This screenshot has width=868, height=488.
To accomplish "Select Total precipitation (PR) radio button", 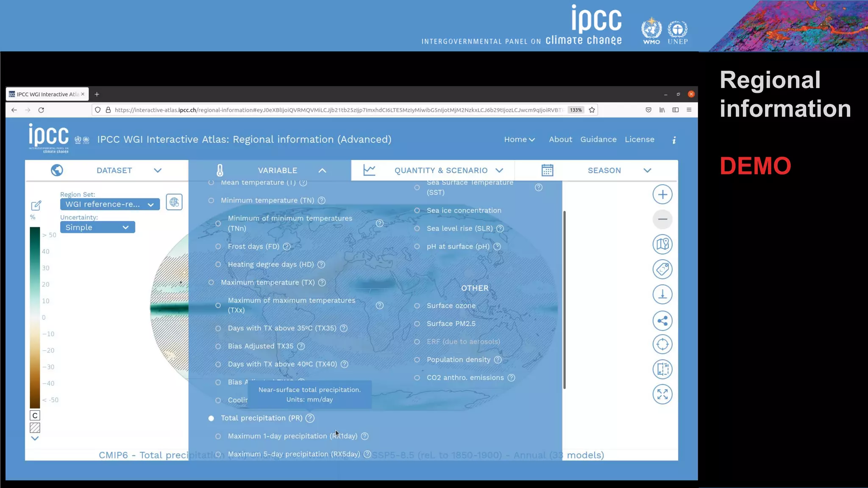I will pos(211,418).
